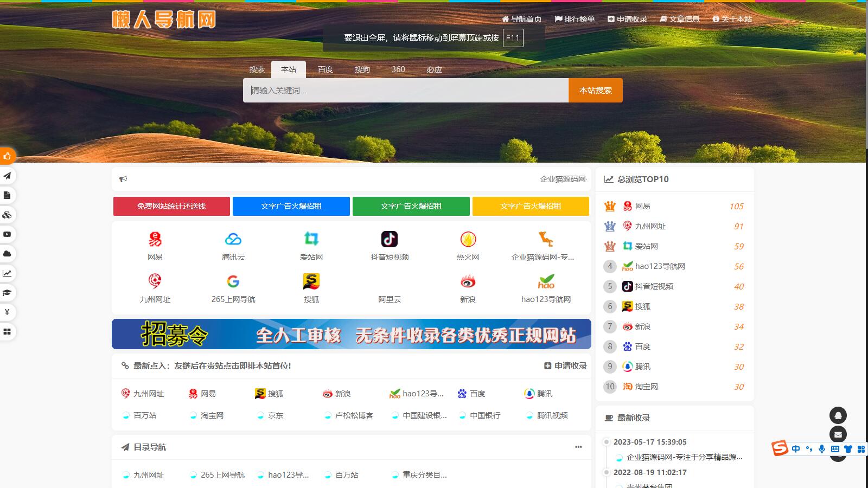Image resolution: width=868 pixels, height=488 pixels.
Task: Click 京东 in the 最新点入 list
Action: click(x=276, y=415)
